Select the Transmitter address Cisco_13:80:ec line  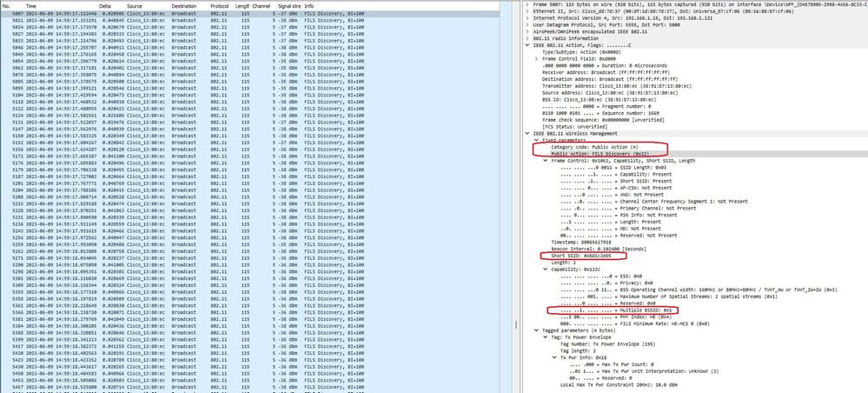pyautogui.click(x=617, y=86)
